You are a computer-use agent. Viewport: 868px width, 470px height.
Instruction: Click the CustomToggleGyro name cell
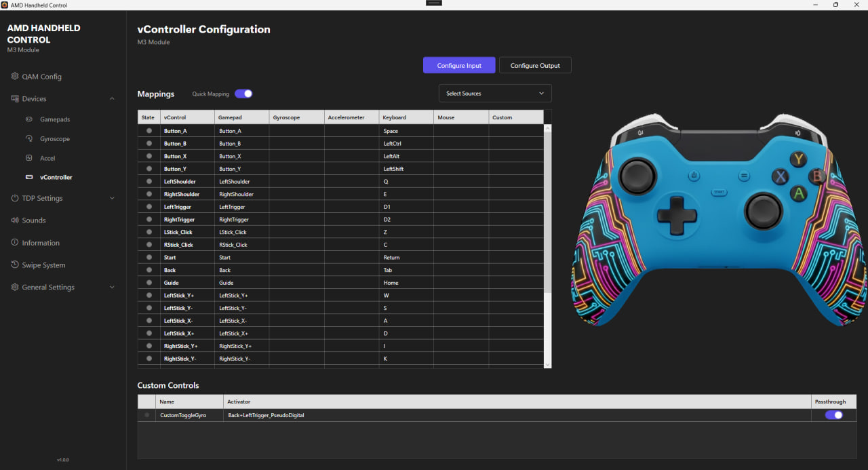click(x=189, y=415)
